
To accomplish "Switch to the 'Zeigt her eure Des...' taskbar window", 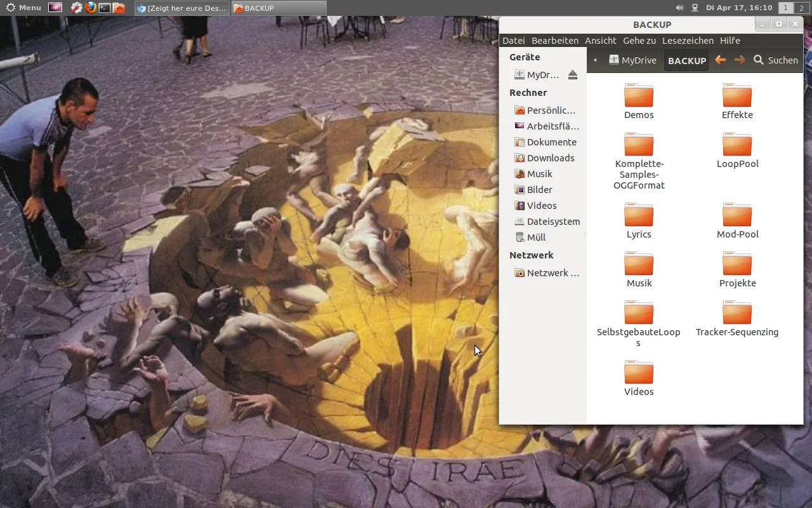I will coord(182,8).
